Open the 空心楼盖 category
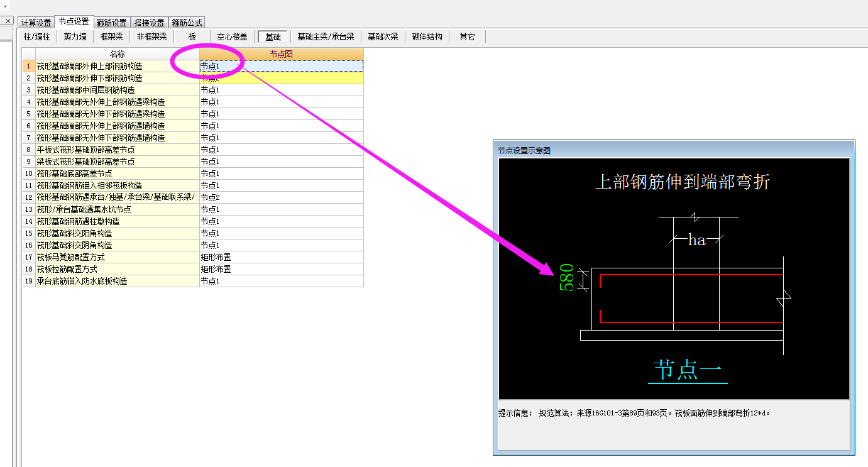This screenshot has width=868, height=467. click(x=233, y=37)
